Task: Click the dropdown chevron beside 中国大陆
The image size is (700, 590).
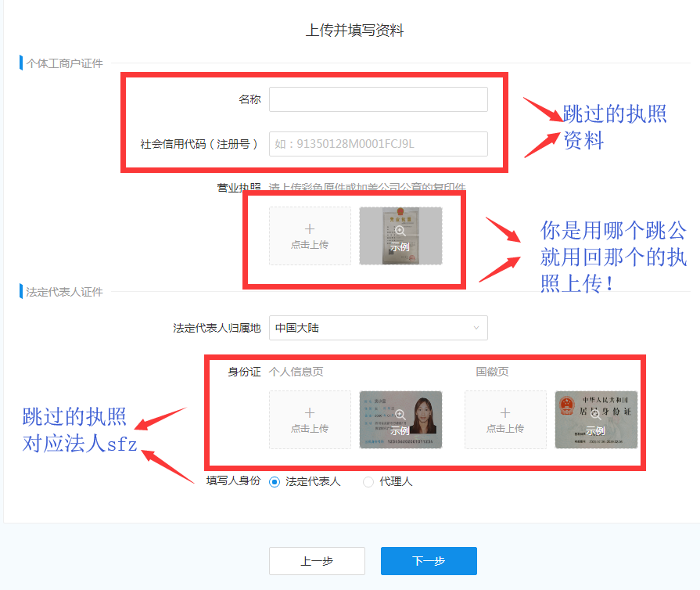Action: pyautogui.click(x=476, y=328)
